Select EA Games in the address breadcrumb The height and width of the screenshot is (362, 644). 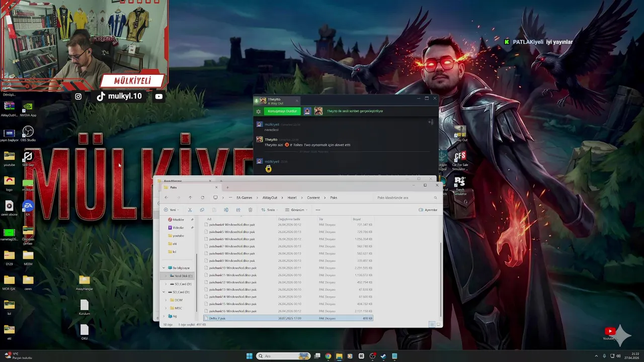point(245,198)
